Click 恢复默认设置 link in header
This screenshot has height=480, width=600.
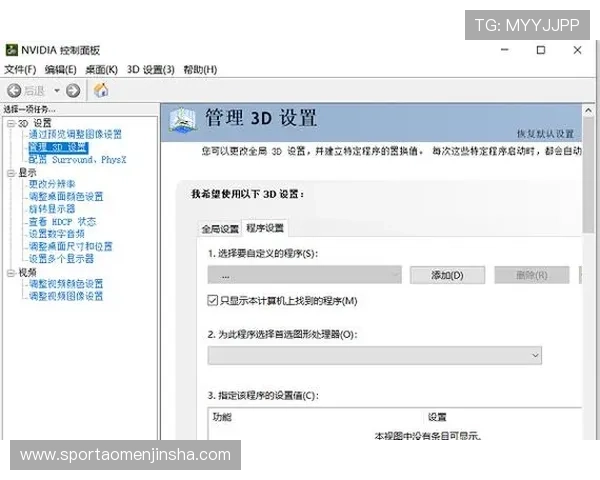click(546, 134)
